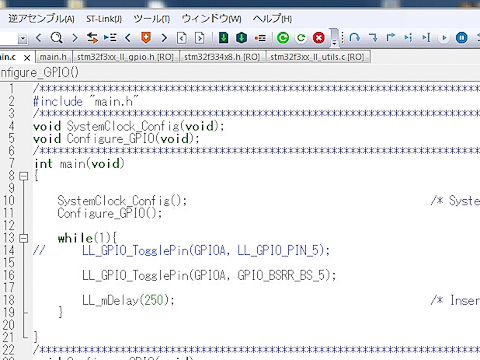Collapse the main function fold at line 8
Image resolution: width=480 pixels, height=360 pixels.
24,176
